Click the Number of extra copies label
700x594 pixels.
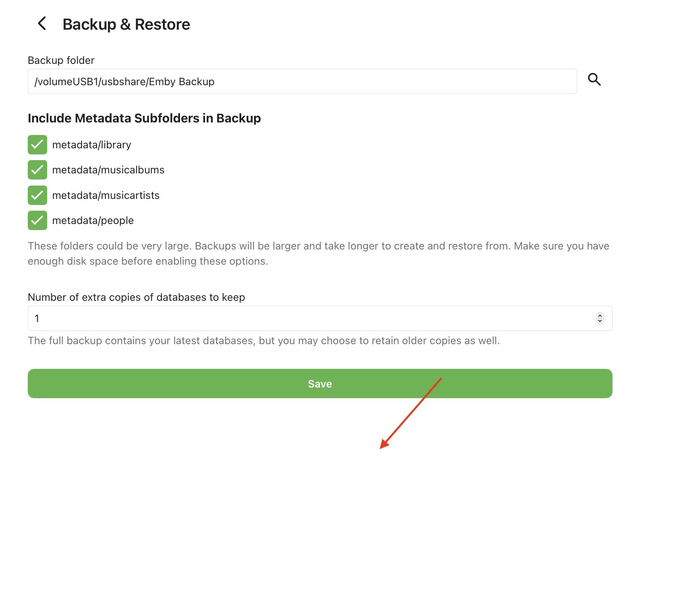[136, 297]
